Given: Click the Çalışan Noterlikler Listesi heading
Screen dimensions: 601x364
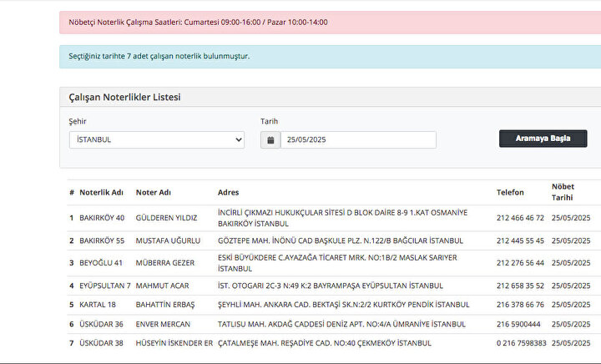Looking at the screenshot, I should point(124,98).
